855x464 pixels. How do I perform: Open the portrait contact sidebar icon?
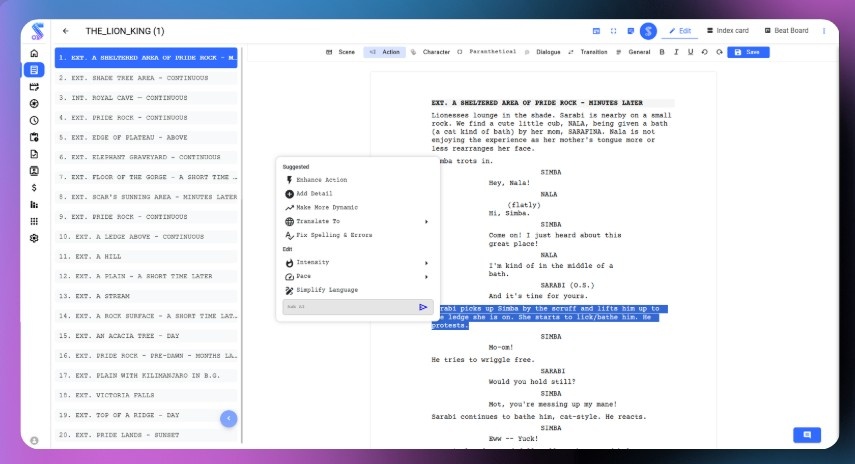click(x=34, y=171)
